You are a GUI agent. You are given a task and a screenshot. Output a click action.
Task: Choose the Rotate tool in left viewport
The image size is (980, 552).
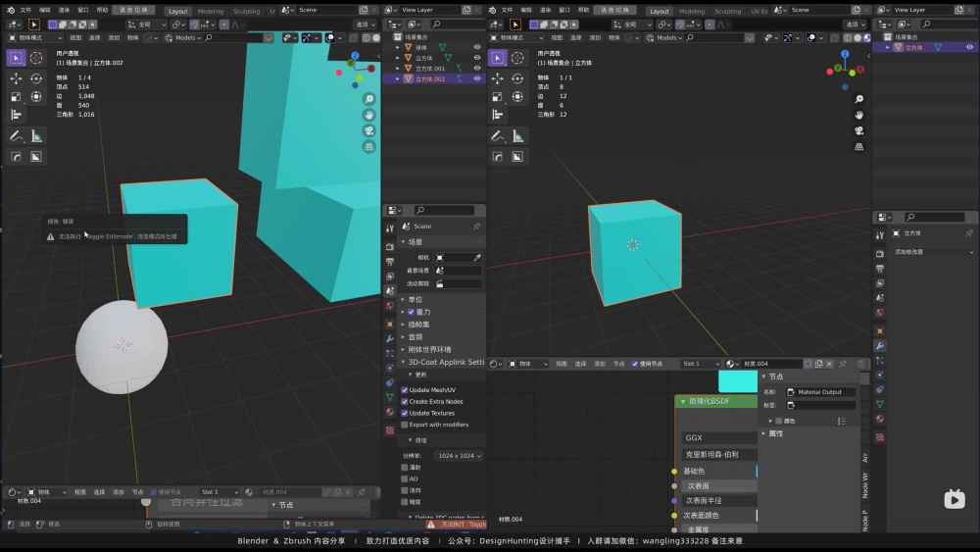(36, 78)
